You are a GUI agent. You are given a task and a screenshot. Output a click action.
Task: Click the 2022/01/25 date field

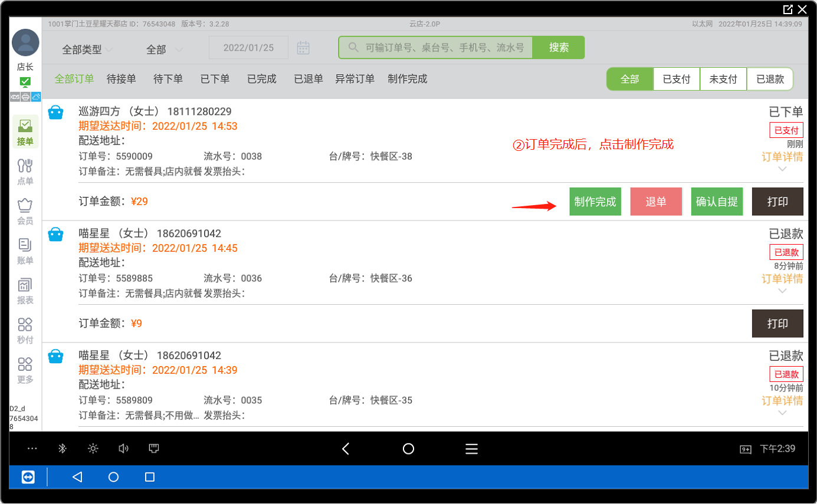coord(248,48)
